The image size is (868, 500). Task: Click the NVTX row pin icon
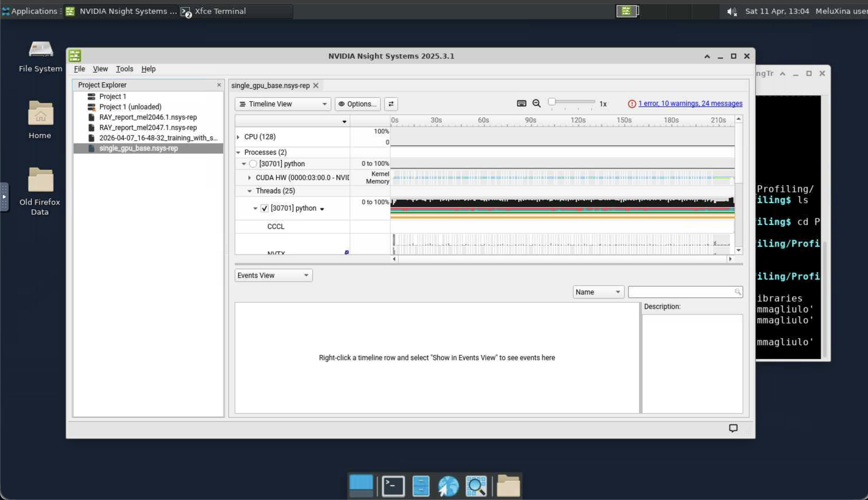[x=347, y=252]
